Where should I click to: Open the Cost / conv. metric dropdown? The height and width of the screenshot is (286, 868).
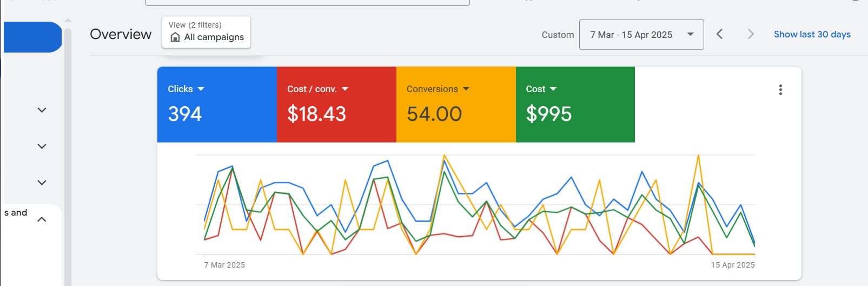(345, 89)
